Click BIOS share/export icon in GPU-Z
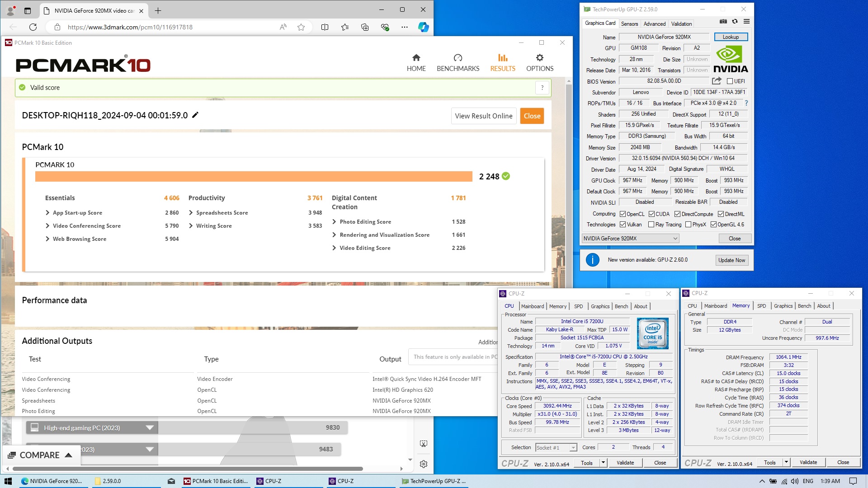This screenshot has width=868, height=488. coord(717,81)
